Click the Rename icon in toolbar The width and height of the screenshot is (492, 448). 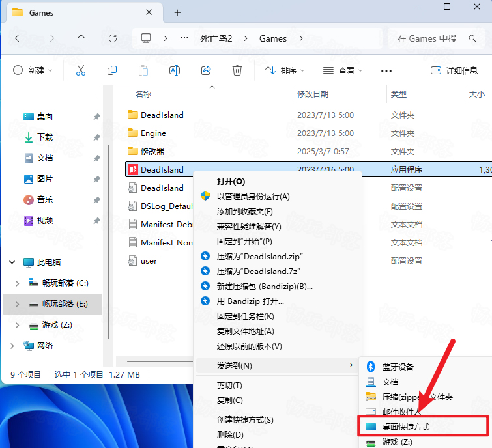click(x=175, y=70)
